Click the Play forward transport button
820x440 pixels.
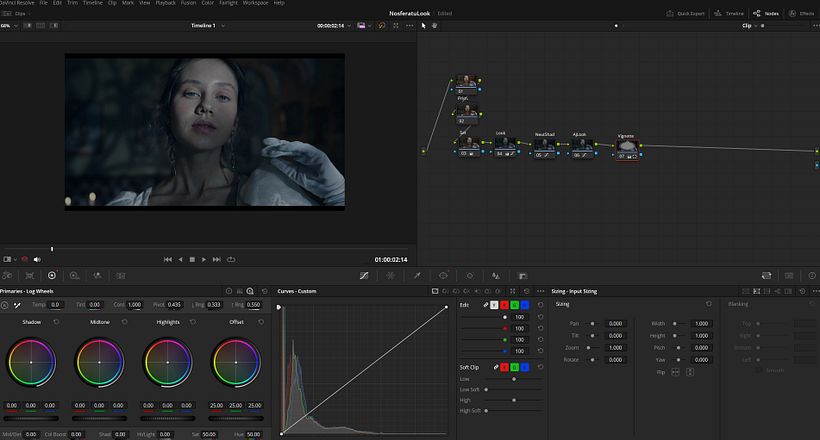tap(203, 259)
